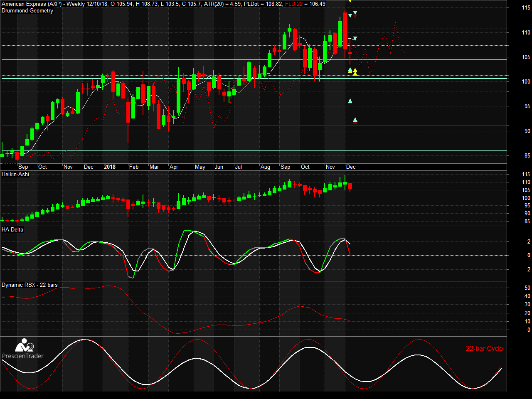Click the 2 label on HA Delta axis
The width and height of the screenshot is (532, 399).
point(529,241)
